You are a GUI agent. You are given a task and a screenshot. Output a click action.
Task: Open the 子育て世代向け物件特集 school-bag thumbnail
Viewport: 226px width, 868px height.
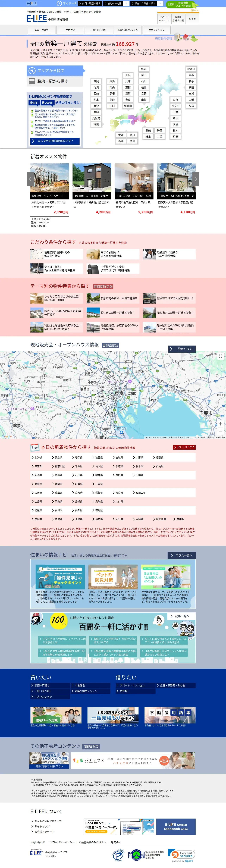(93, 269)
